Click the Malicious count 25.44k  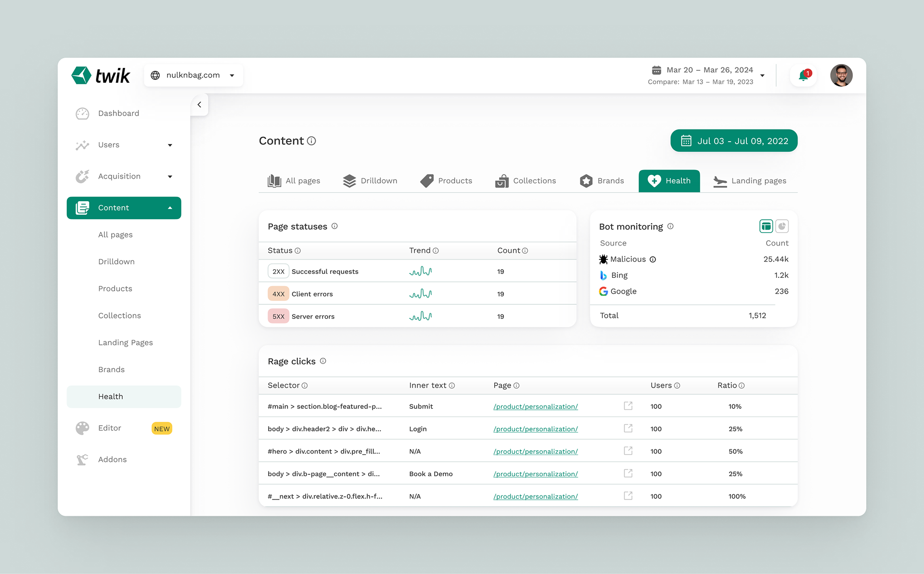776,260
